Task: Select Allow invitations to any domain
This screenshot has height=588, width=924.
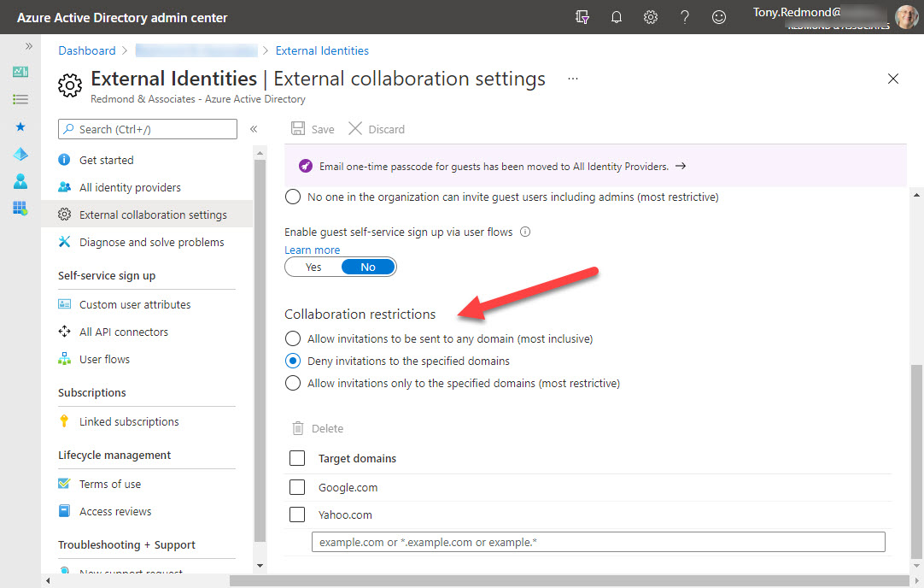Action: [293, 338]
